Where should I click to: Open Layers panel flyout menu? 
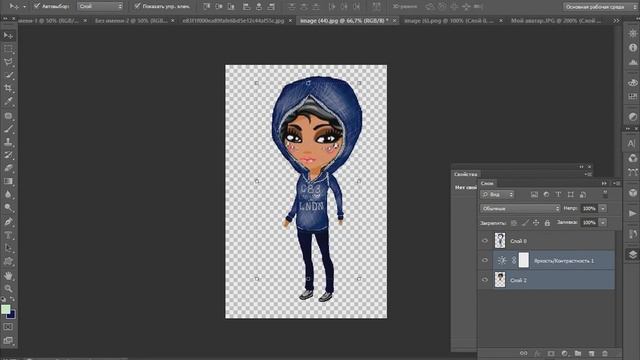(617, 183)
